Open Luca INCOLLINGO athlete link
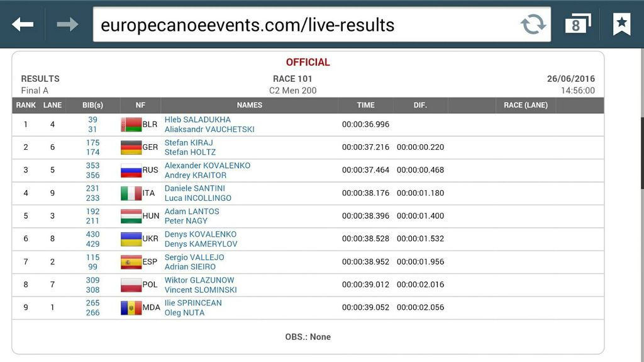The height and width of the screenshot is (362, 644). (x=198, y=198)
